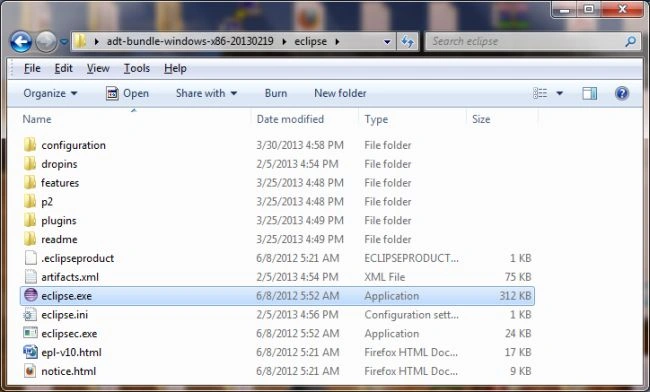Open More view options arrow
The height and width of the screenshot is (392, 650).
coord(559,93)
